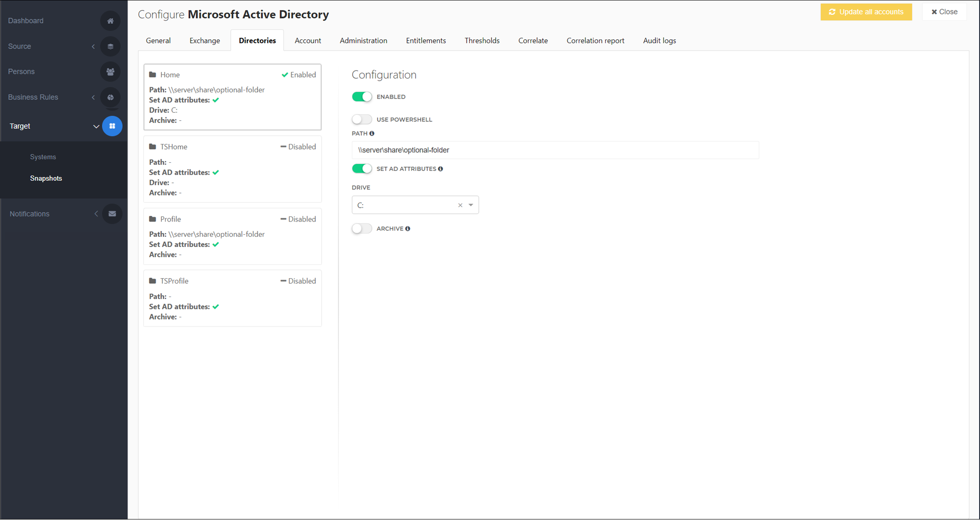The height and width of the screenshot is (520, 980).
Task: Click the Close button
Action: click(x=944, y=12)
